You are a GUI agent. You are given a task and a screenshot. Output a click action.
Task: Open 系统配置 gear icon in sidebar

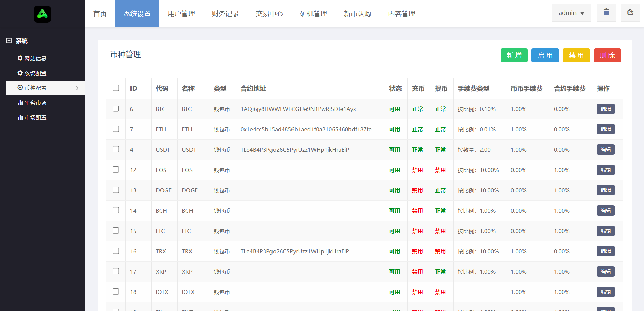20,73
